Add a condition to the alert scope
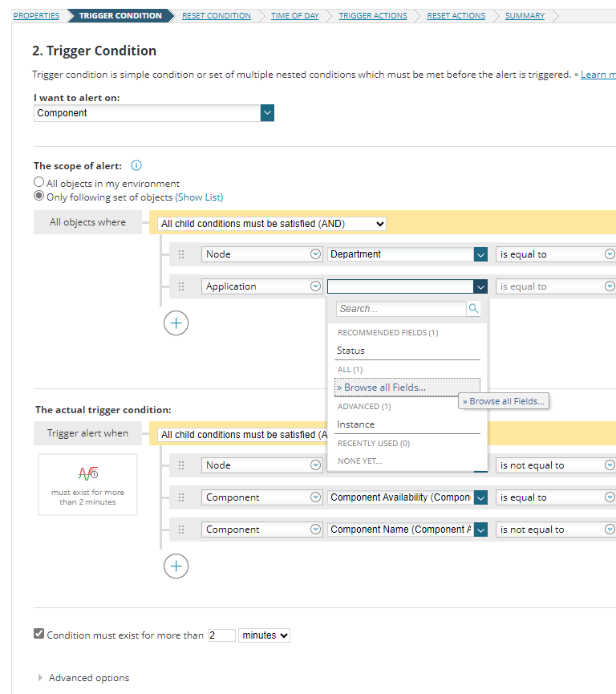This screenshot has width=616, height=694. 176,323
